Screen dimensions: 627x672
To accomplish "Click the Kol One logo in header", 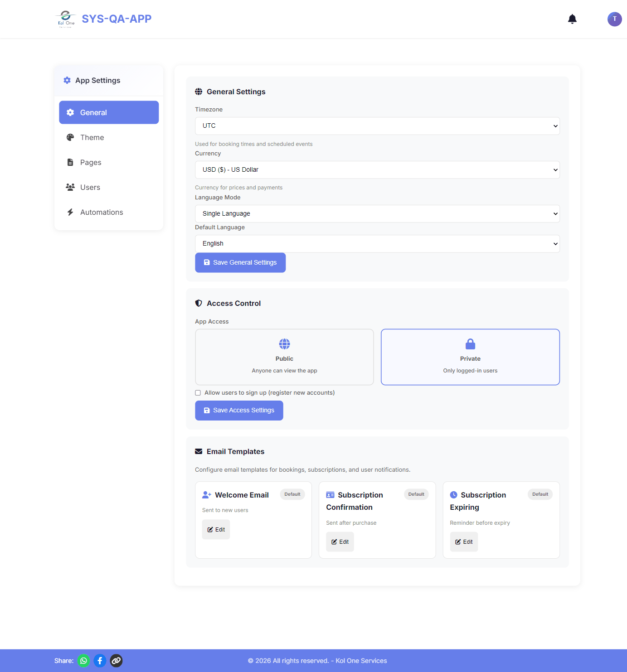I will (x=65, y=19).
